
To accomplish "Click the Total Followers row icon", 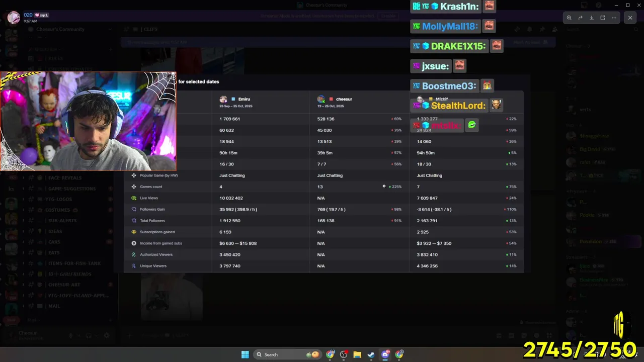I will [x=134, y=221].
